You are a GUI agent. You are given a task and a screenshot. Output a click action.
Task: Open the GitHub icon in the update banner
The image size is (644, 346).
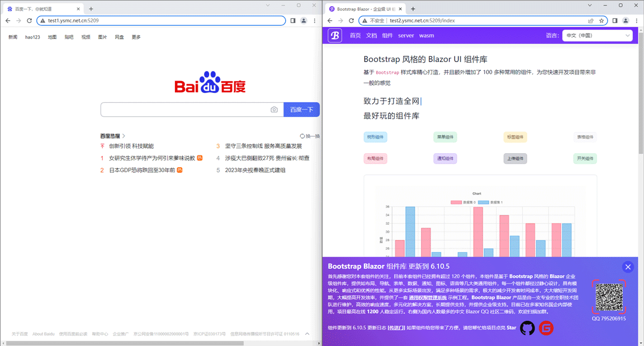(527, 328)
